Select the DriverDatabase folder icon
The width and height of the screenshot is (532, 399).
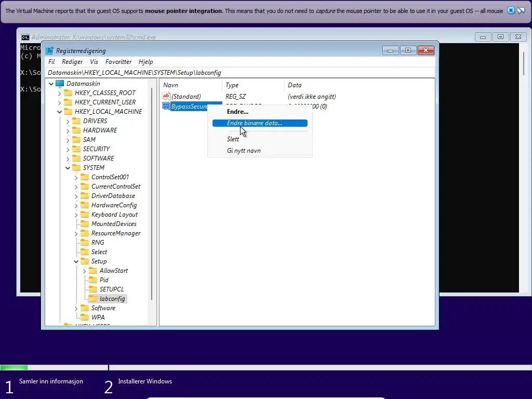(85, 196)
